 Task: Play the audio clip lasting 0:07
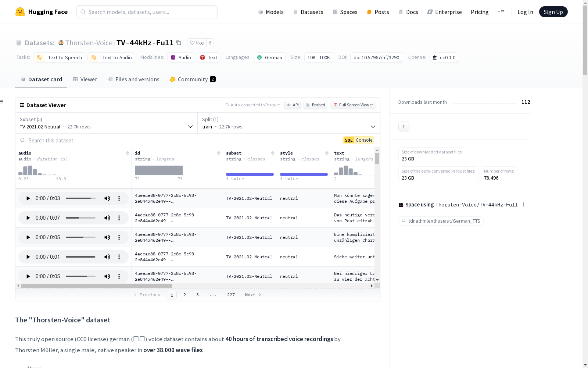point(28,218)
